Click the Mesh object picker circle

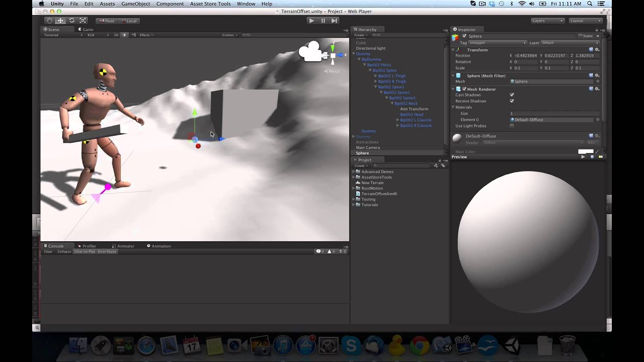point(598,81)
